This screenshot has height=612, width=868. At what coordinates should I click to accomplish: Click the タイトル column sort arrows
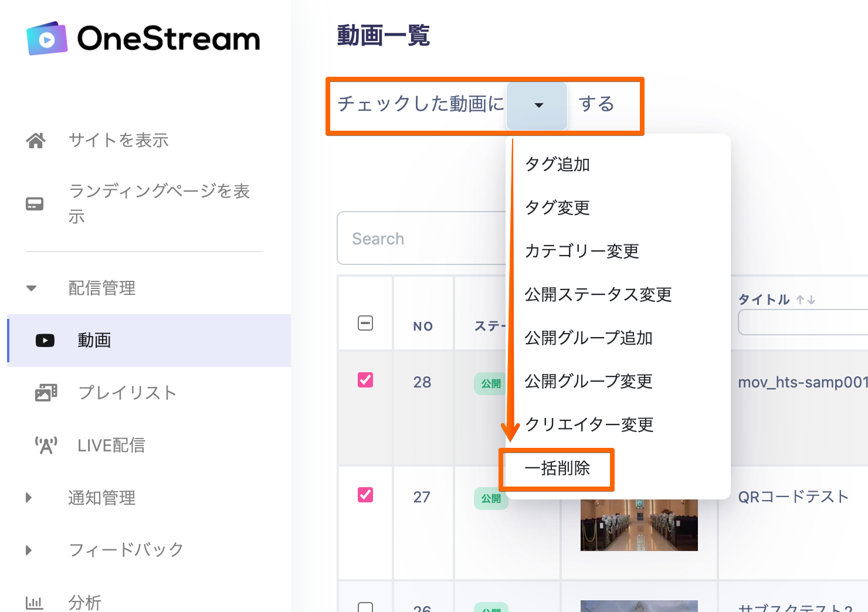coord(806,300)
